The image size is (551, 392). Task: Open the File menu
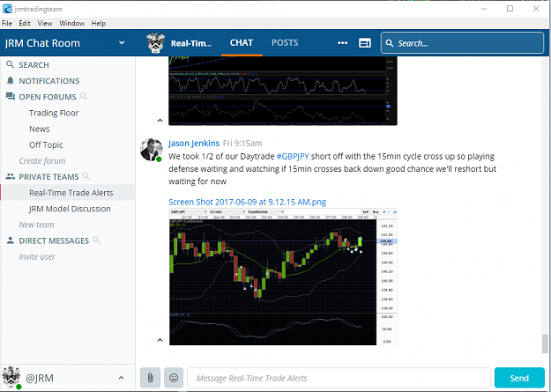click(7, 23)
